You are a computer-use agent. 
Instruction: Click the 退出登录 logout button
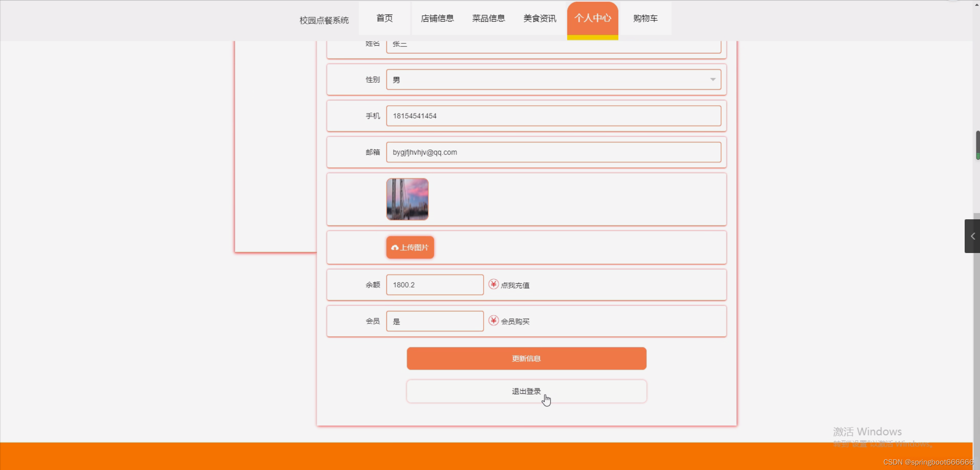click(526, 391)
